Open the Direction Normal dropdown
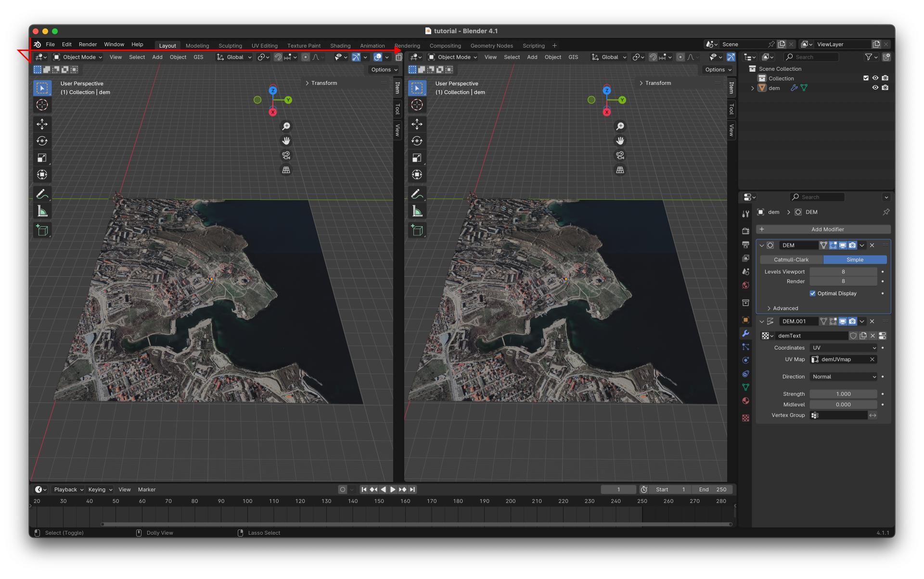The width and height of the screenshot is (924, 579). click(x=844, y=376)
